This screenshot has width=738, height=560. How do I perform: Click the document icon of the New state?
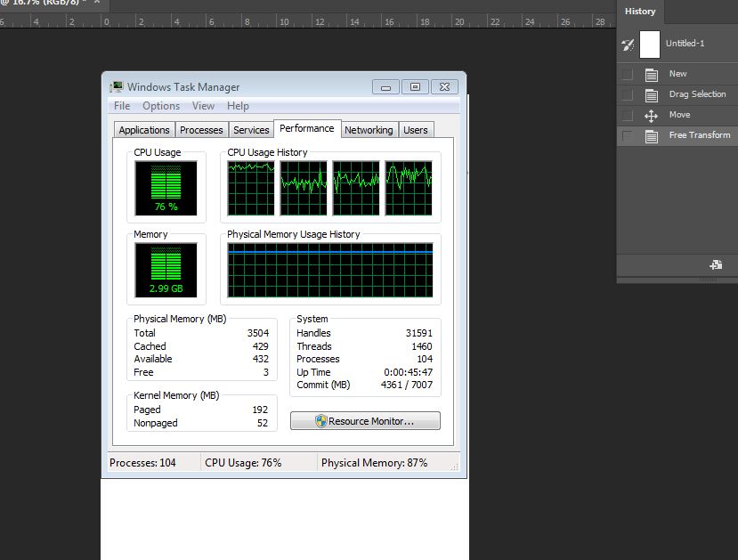(x=651, y=75)
